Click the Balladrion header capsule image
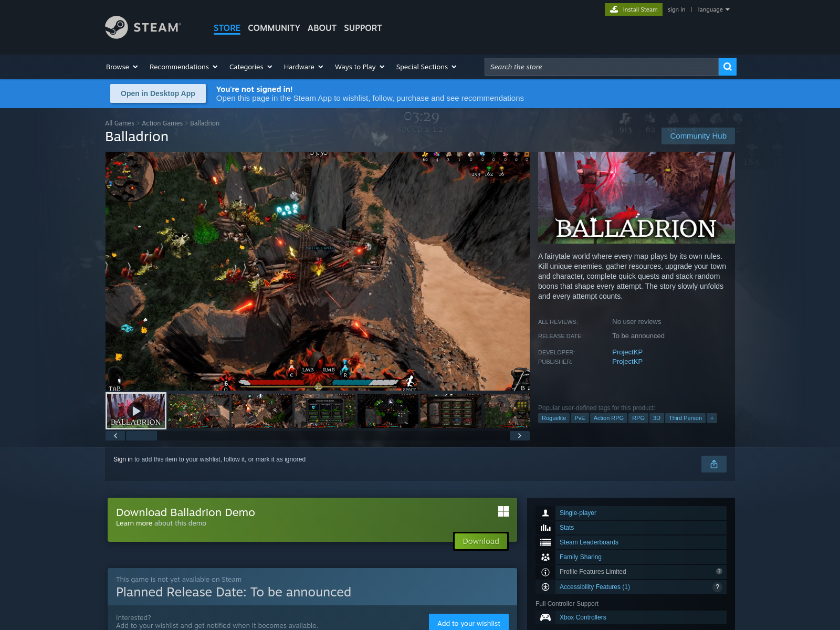 click(636, 197)
